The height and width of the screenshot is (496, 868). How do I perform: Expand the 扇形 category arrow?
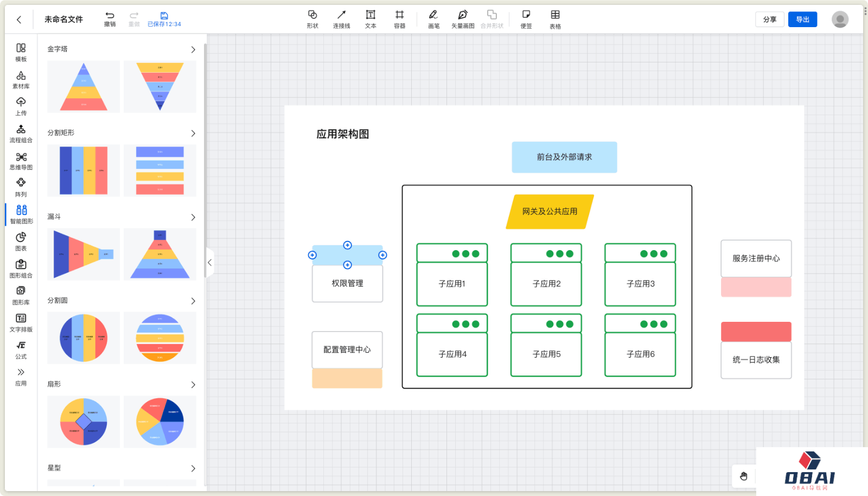(193, 385)
